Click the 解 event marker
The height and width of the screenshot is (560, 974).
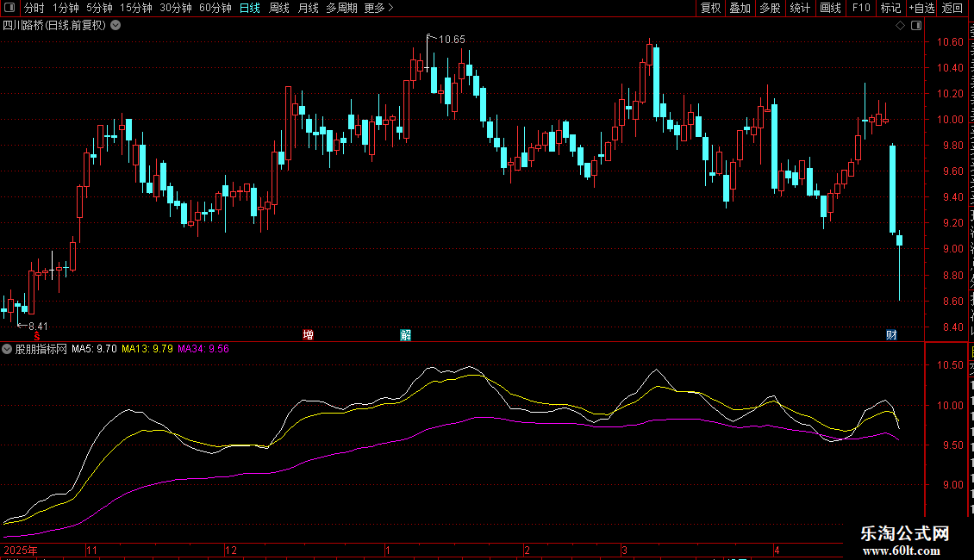point(406,334)
